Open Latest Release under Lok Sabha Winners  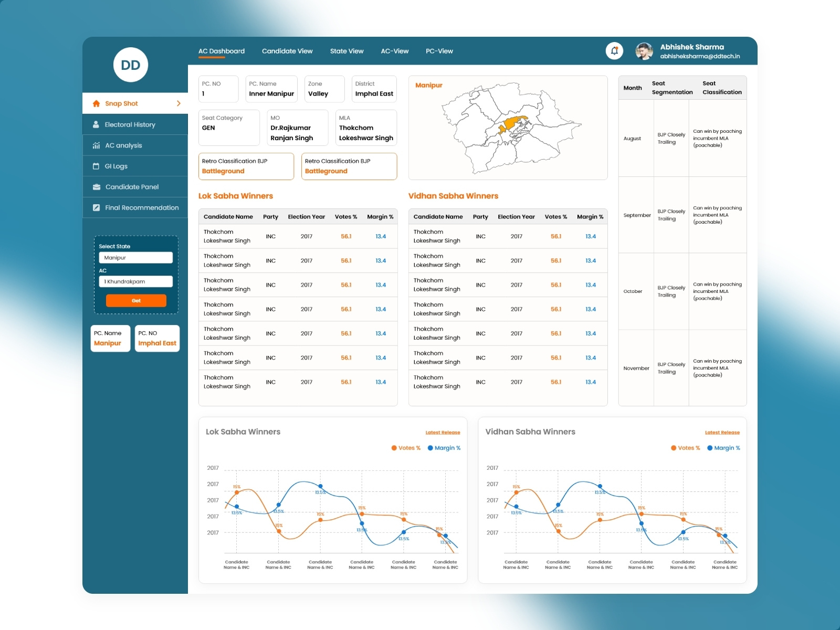(x=443, y=432)
